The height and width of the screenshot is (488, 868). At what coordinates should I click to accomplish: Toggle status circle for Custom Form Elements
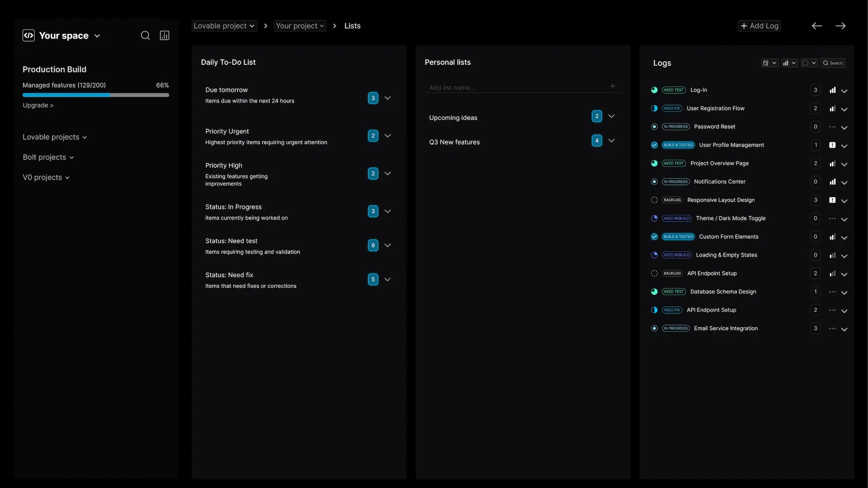pyautogui.click(x=654, y=237)
